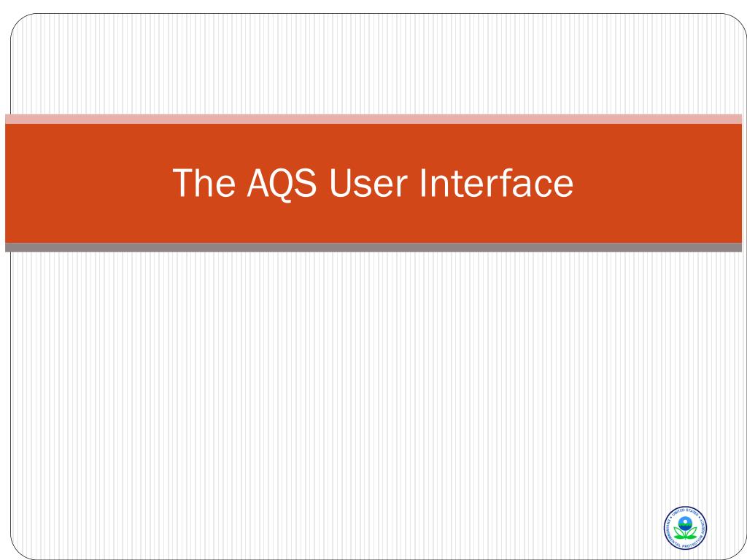Click the EPA seal logo
This screenshot has height=560, width=747.
click(x=685, y=528)
